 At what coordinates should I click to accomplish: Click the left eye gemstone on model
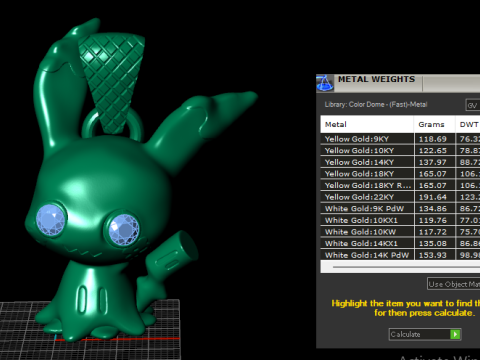(x=50, y=220)
